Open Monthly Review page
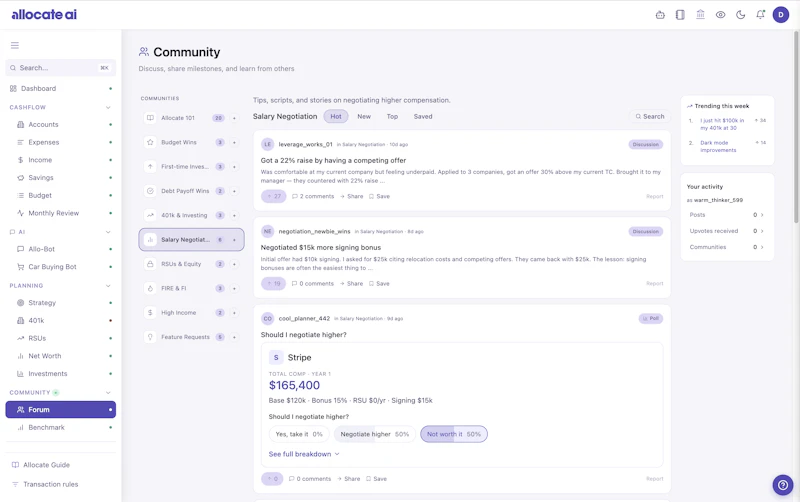The height and width of the screenshot is (502, 800). click(63, 213)
